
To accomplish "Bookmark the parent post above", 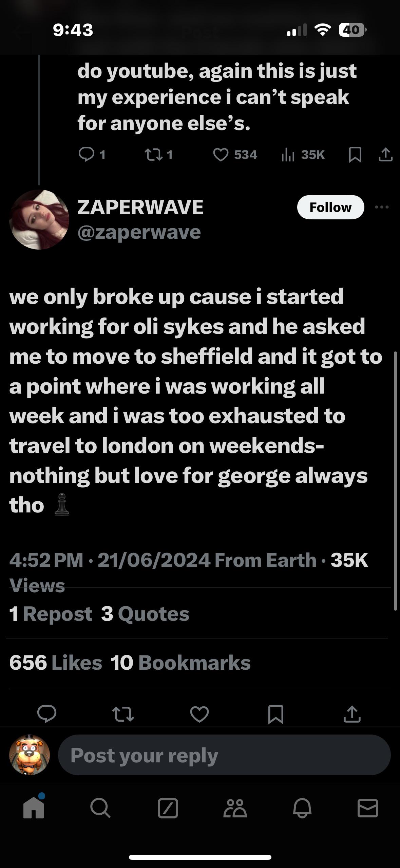I will tap(355, 155).
